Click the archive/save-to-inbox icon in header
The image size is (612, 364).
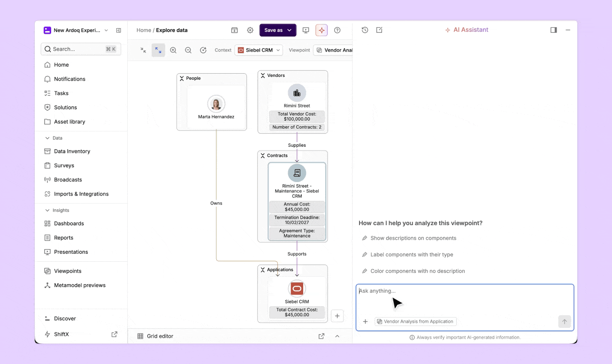234,30
